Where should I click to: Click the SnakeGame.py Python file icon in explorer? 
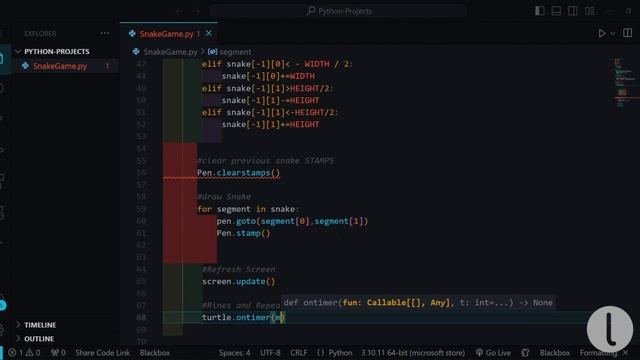tap(25, 66)
